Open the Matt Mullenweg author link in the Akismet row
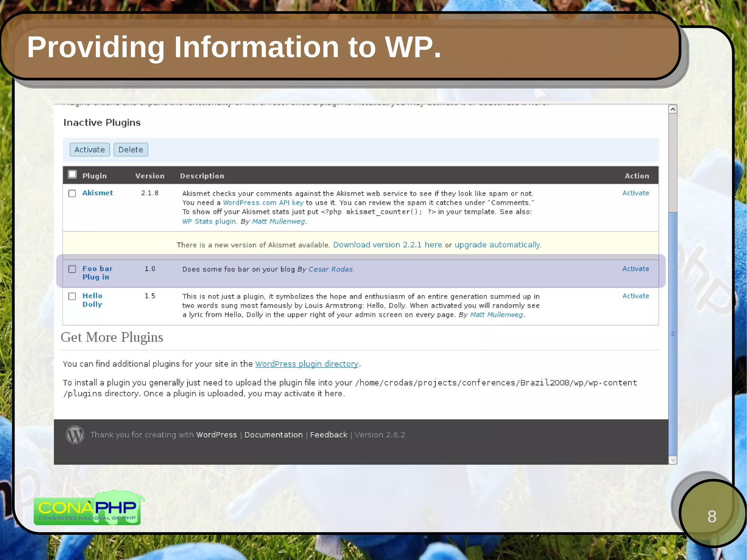 pyautogui.click(x=279, y=221)
